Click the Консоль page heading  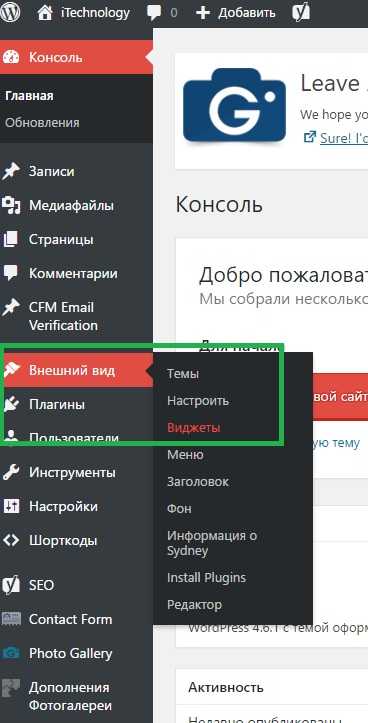219,204
